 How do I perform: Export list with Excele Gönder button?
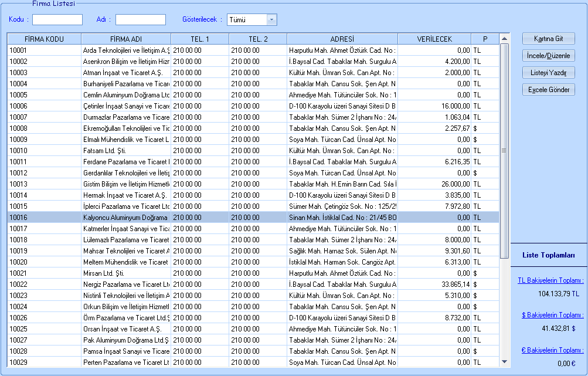point(548,90)
